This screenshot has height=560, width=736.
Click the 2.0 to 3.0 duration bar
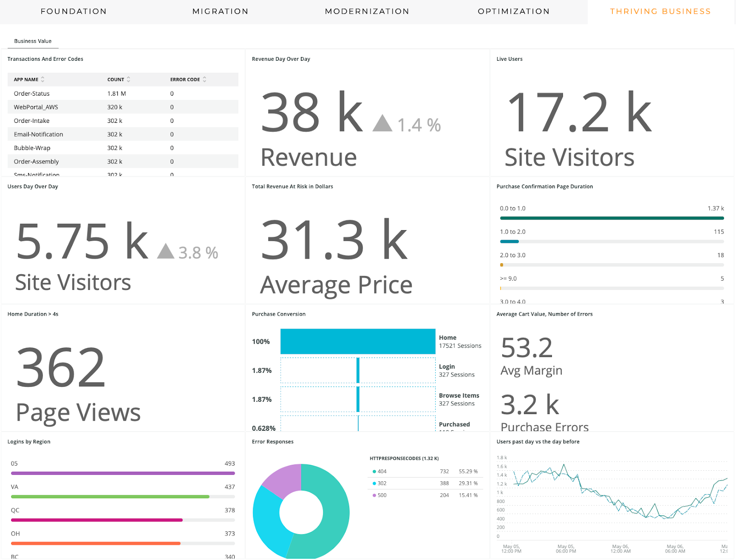612,265
